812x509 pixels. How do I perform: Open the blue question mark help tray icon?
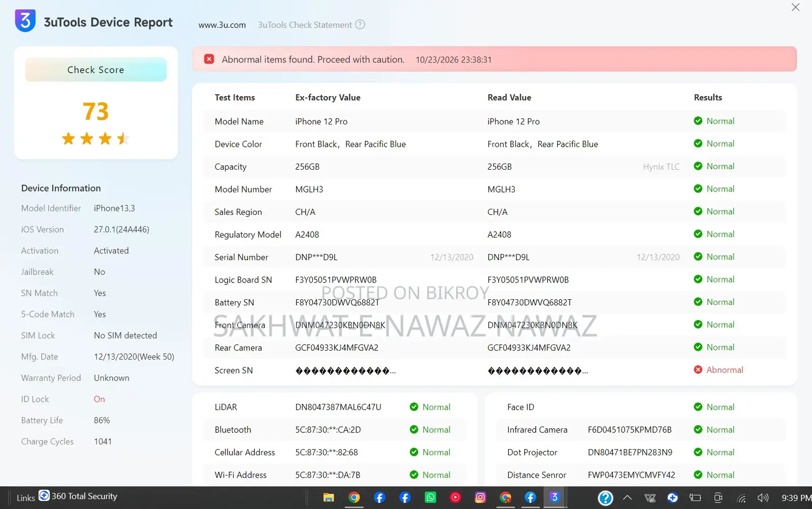pyautogui.click(x=605, y=498)
